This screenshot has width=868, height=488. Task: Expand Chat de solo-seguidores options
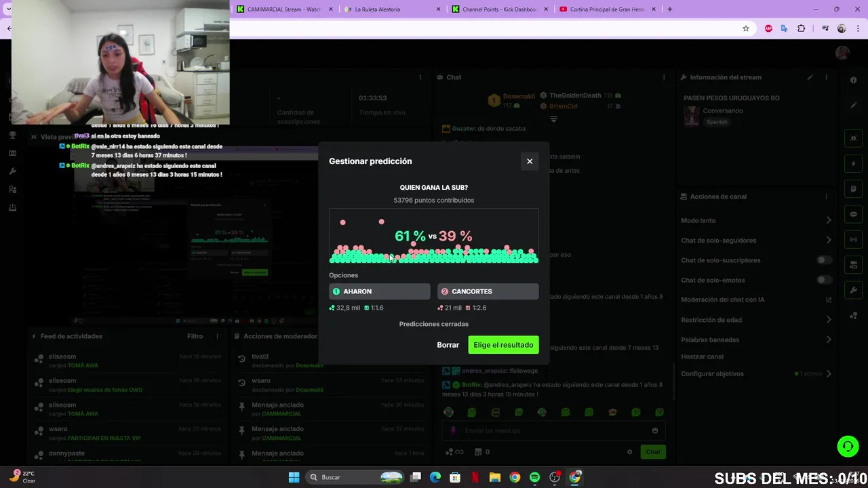pos(829,240)
